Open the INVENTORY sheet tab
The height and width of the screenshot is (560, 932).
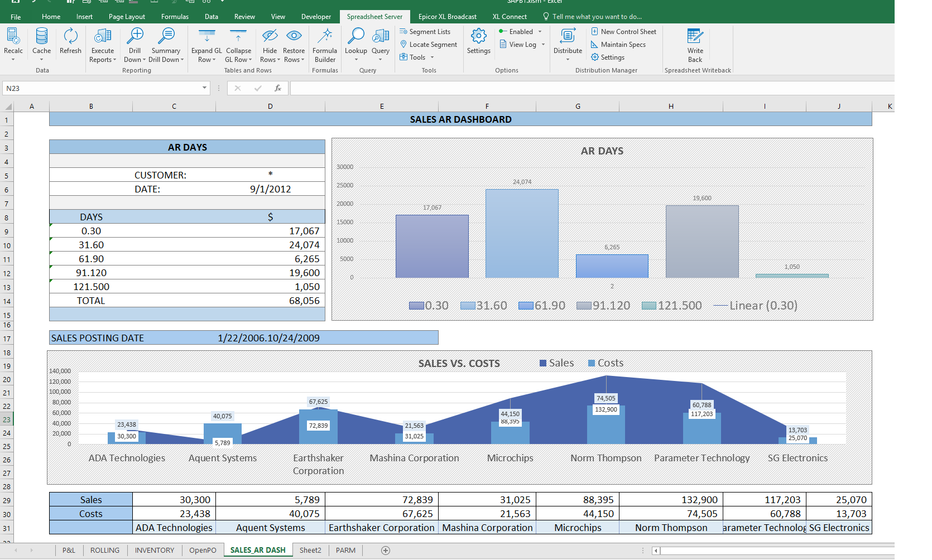click(x=155, y=551)
